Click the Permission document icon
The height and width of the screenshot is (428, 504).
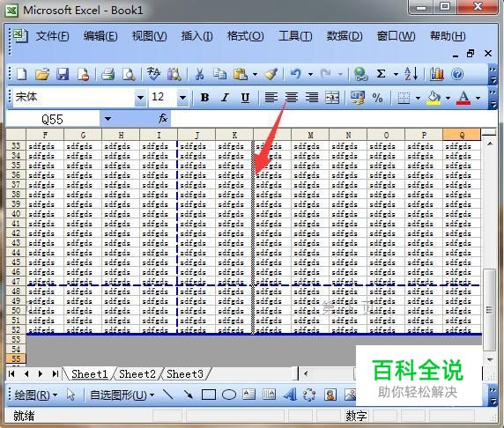point(83,74)
